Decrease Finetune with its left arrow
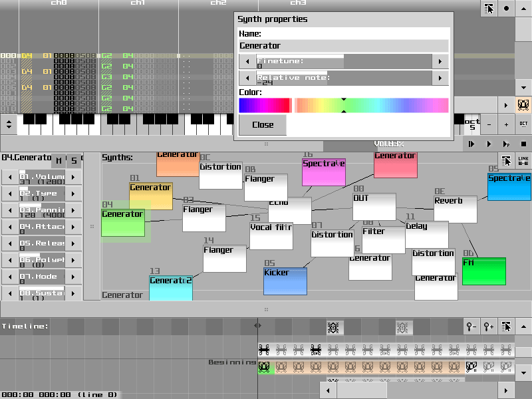The image size is (532, 399). 247,61
